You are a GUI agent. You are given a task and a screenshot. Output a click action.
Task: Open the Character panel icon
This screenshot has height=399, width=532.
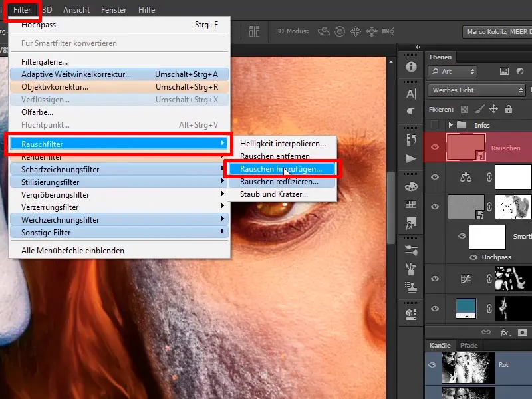click(x=411, y=94)
